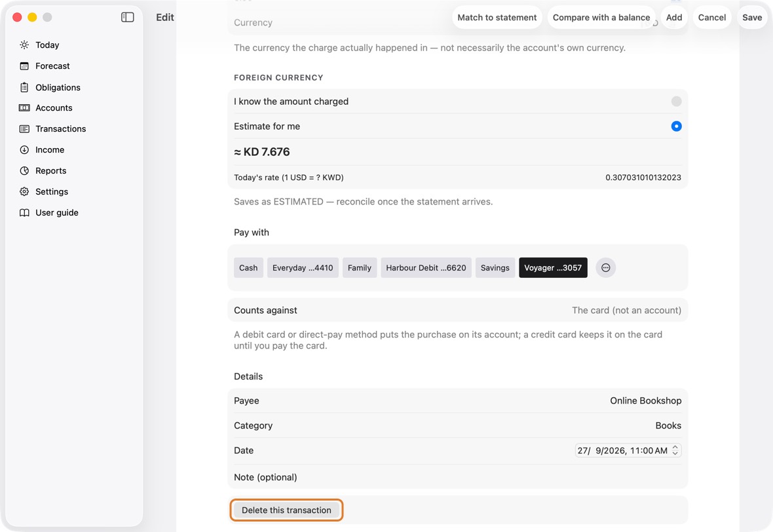
Task: Click the Accounts banknote icon
Action: click(x=24, y=108)
